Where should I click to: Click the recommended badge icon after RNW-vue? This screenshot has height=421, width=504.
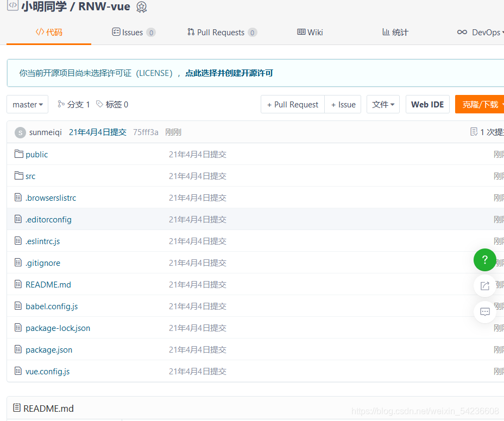coord(141,7)
